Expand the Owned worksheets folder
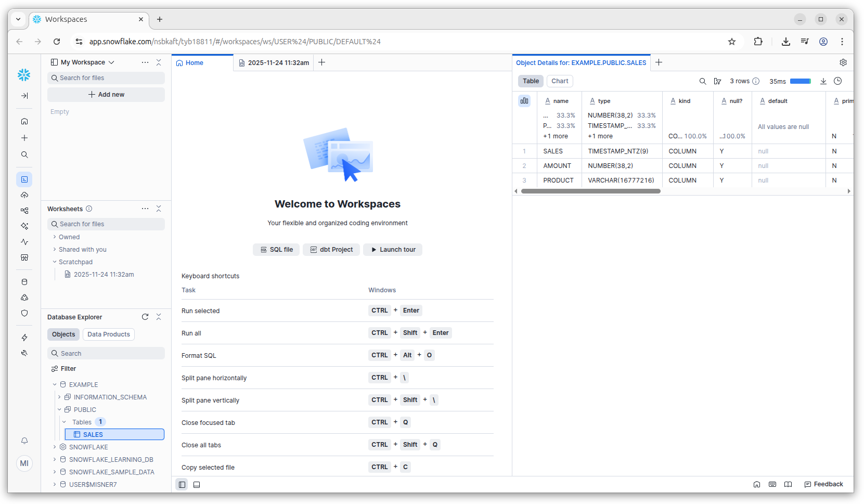 [x=69, y=237]
